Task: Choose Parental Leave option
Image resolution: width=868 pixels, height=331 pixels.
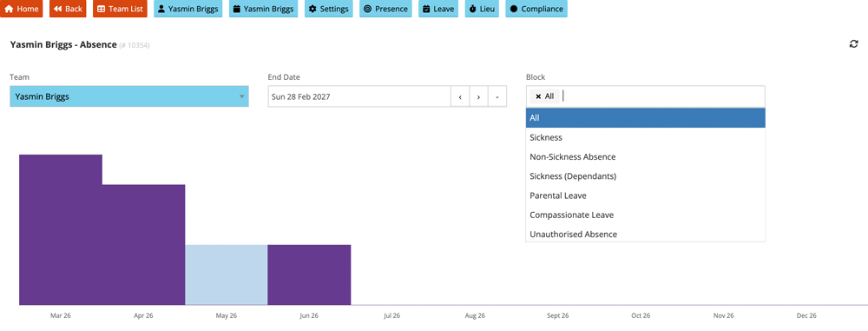Action: coord(646,195)
